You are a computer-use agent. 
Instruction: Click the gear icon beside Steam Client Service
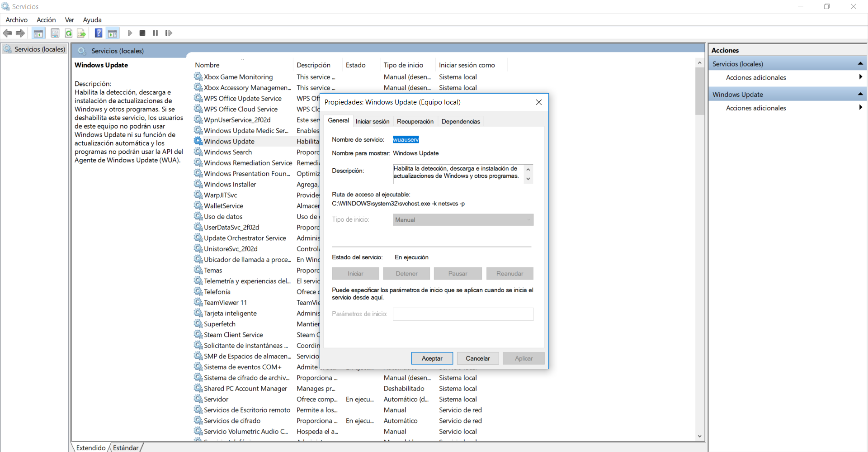click(x=198, y=334)
